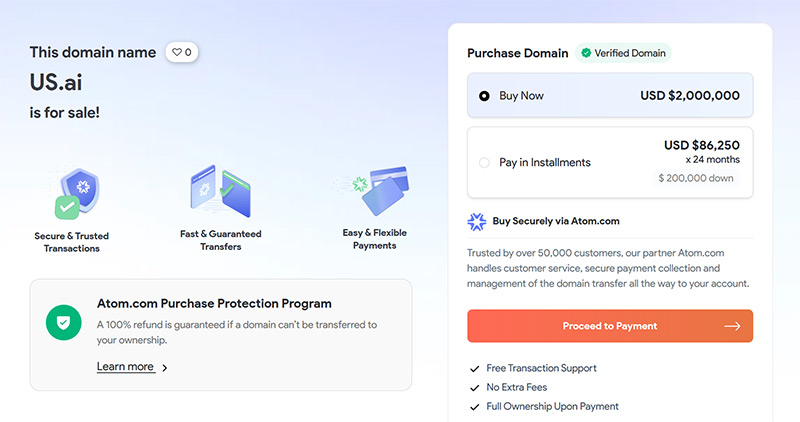Open the Learn more link
This screenshot has width=800, height=422.
coord(125,367)
